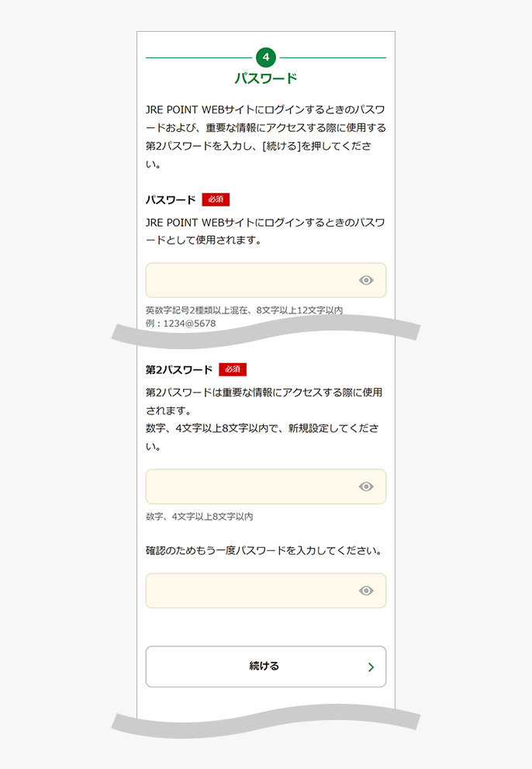Click the green パスワード section heading
The image size is (532, 769).
(266, 78)
